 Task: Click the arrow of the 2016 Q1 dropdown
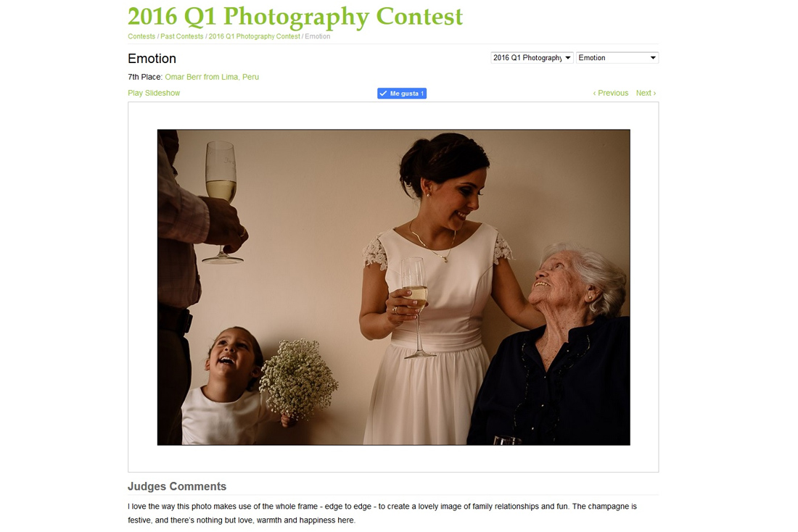point(568,58)
